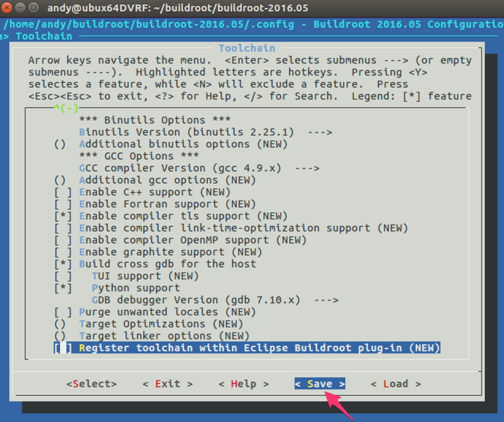Click the Select button
The height and width of the screenshot is (422, 504).
click(92, 384)
